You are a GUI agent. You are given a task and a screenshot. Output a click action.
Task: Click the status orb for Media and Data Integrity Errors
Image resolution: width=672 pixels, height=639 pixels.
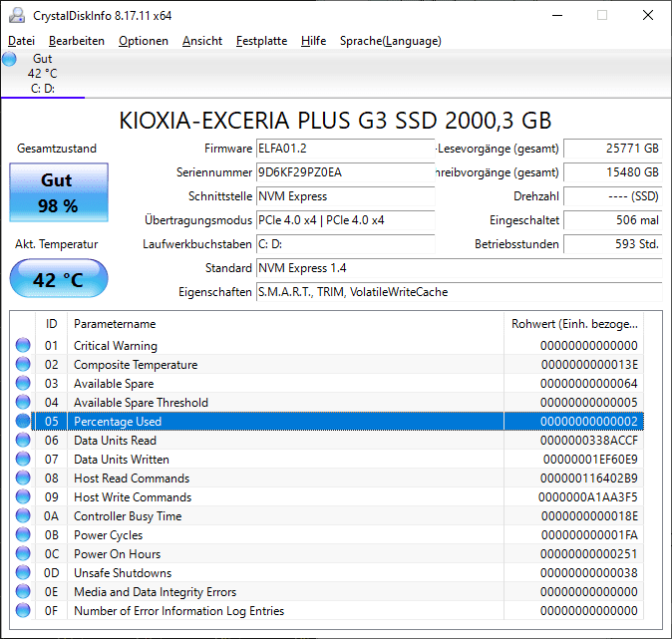(23, 591)
